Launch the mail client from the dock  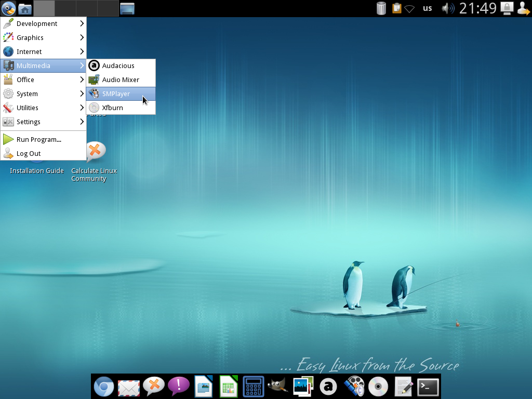click(128, 387)
